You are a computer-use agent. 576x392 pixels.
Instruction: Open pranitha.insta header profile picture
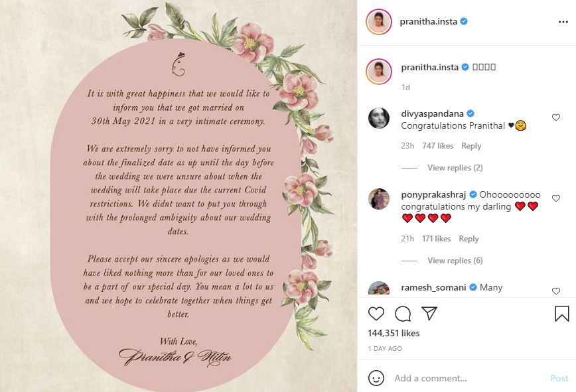(x=379, y=22)
